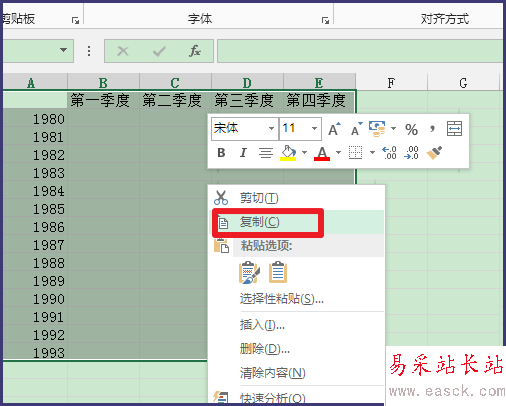Click the 第二季度 cell
Viewport: 506px width, 406px height.
tap(175, 100)
